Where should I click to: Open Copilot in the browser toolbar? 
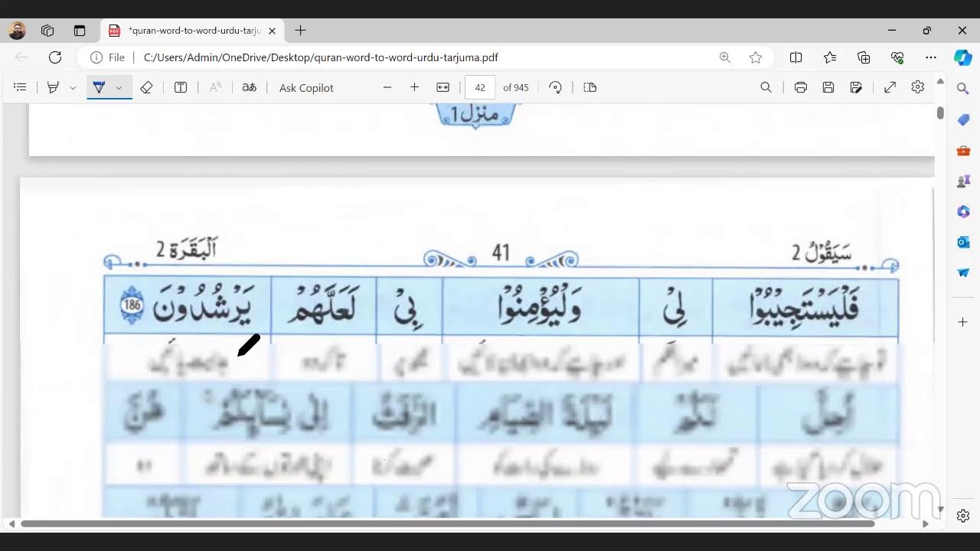963,57
